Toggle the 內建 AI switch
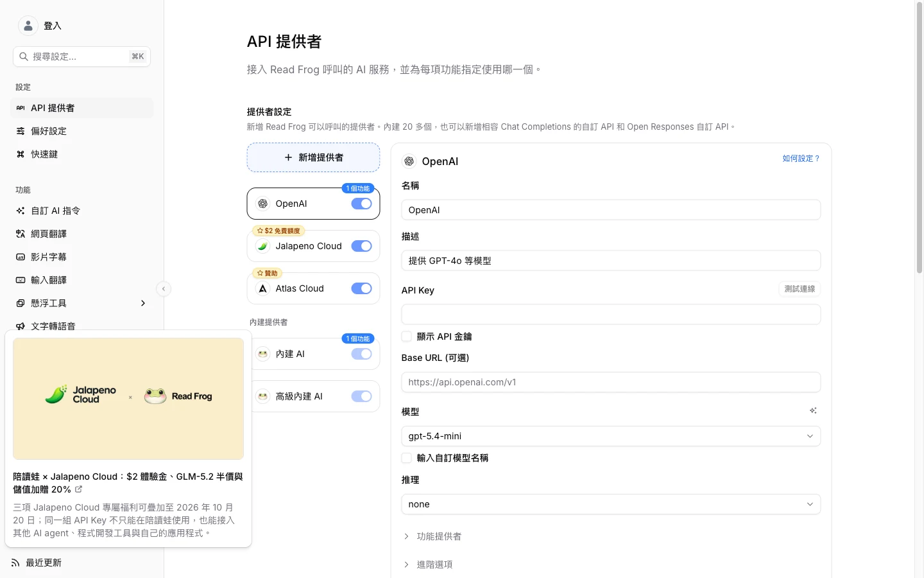924x578 pixels. pyautogui.click(x=361, y=354)
